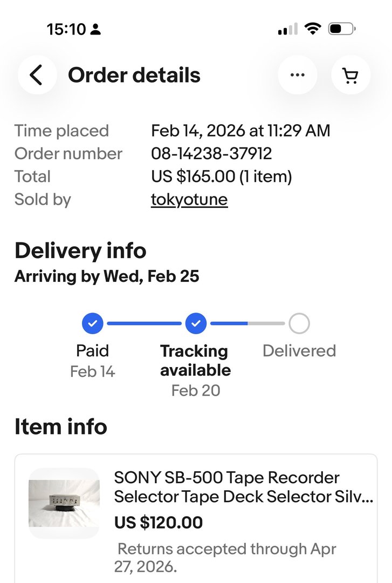Open the three-dot more options menu
Viewport: 392px width, 583px height.
(297, 75)
